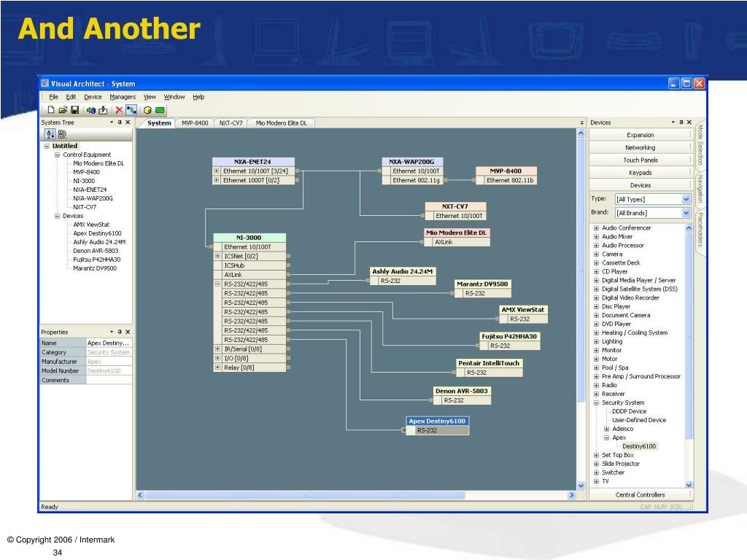Expand the DVD Player device category
747x560 pixels.
596,324
